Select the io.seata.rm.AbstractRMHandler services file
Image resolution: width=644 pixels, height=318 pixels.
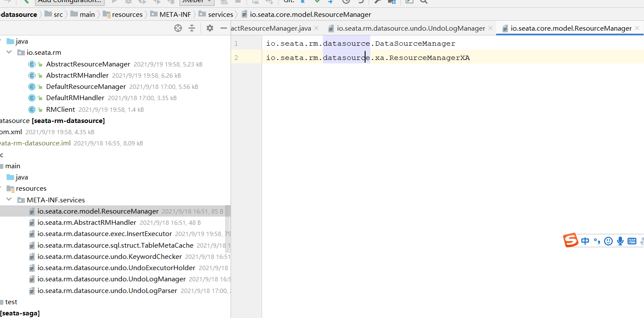(87, 222)
